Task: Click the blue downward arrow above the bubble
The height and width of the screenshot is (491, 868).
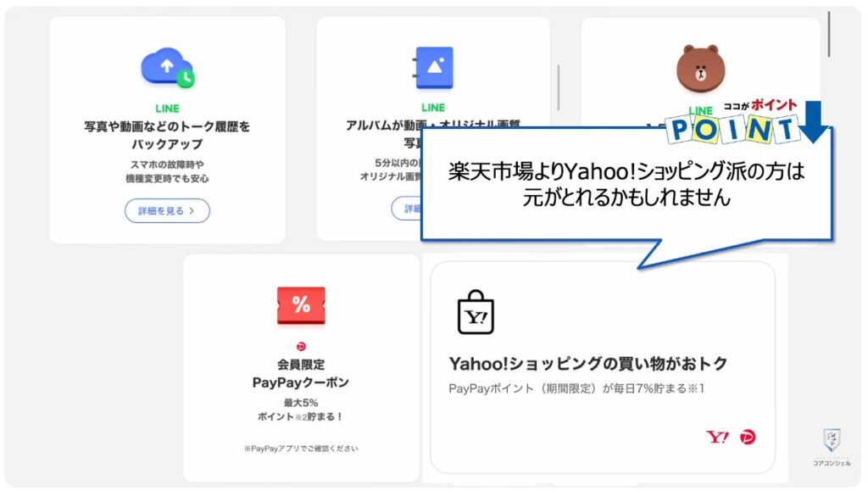Action: pyautogui.click(x=813, y=123)
